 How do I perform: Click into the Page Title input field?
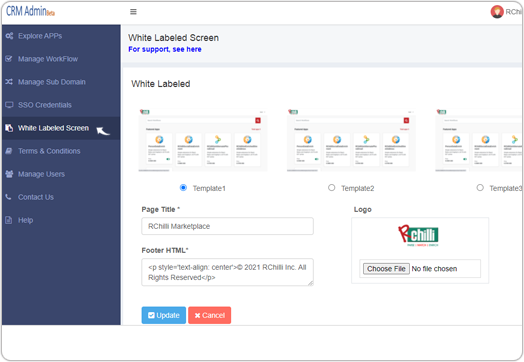(227, 226)
